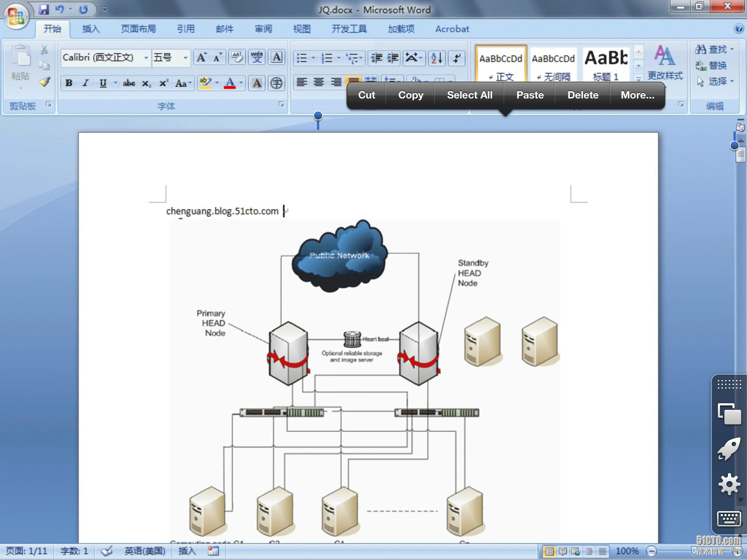Choose Select All in the popup menu
The image size is (747, 560).
tap(469, 95)
